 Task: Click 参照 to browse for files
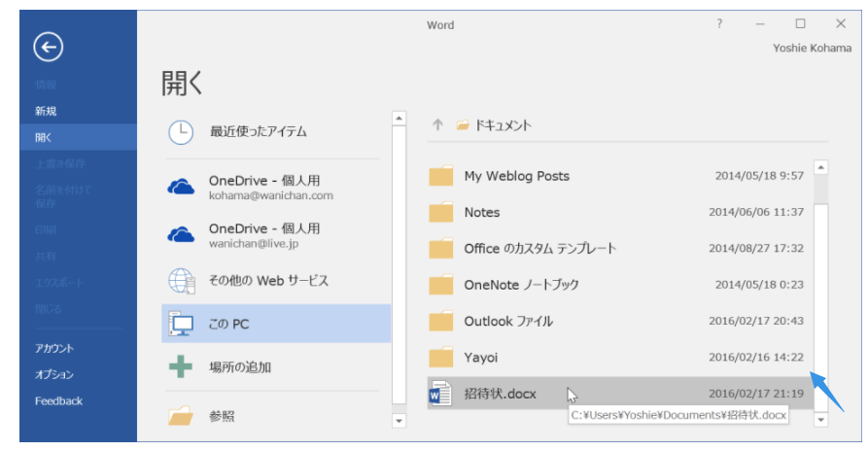tap(222, 416)
